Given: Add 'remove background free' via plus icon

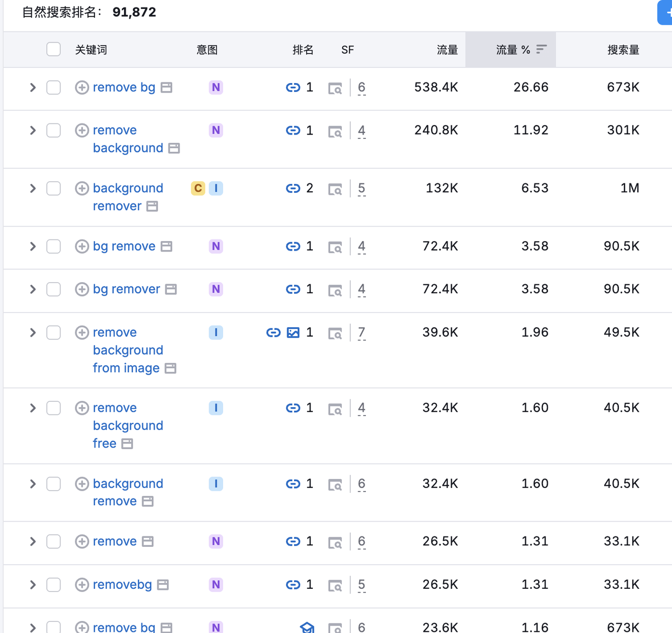Looking at the screenshot, I should (82, 408).
